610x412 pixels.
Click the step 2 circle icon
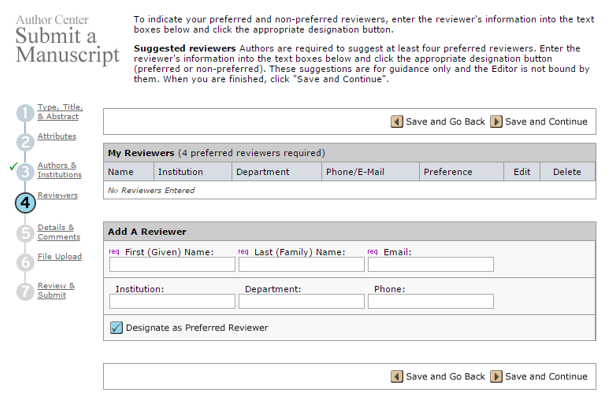tap(26, 142)
